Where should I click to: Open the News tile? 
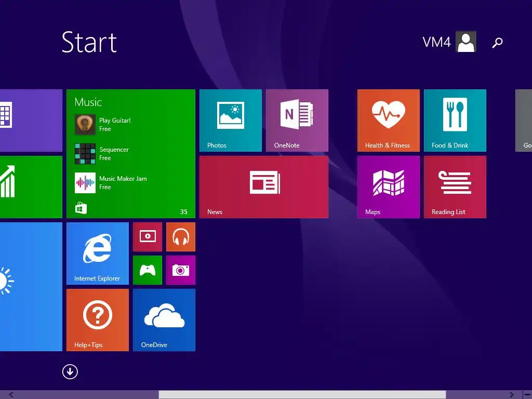pyautogui.click(x=264, y=187)
